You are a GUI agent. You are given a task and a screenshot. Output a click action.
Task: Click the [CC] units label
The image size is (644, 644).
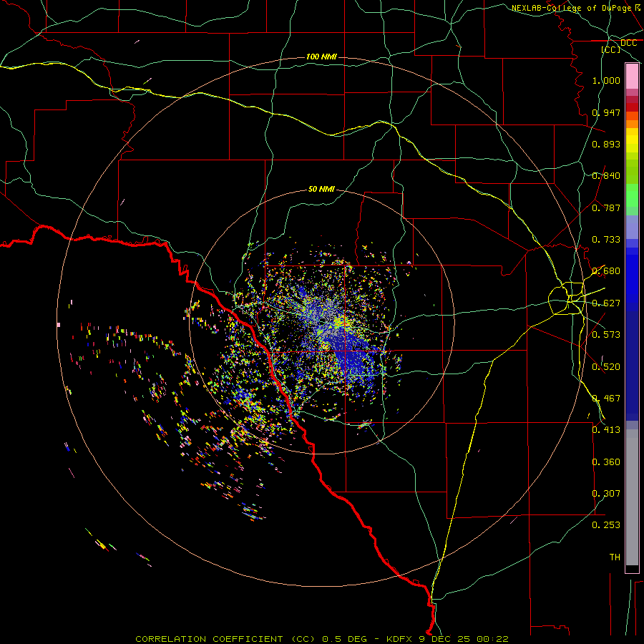click(611, 49)
